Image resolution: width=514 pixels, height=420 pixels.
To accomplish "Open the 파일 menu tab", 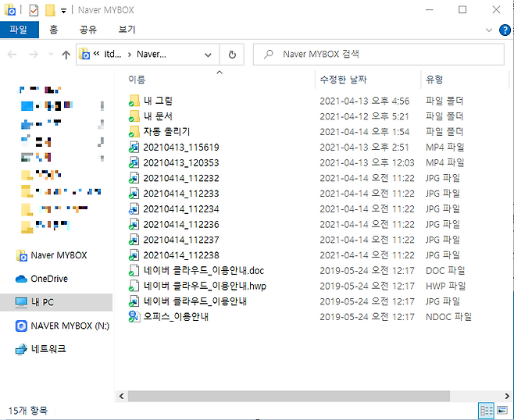I will 19,30.
